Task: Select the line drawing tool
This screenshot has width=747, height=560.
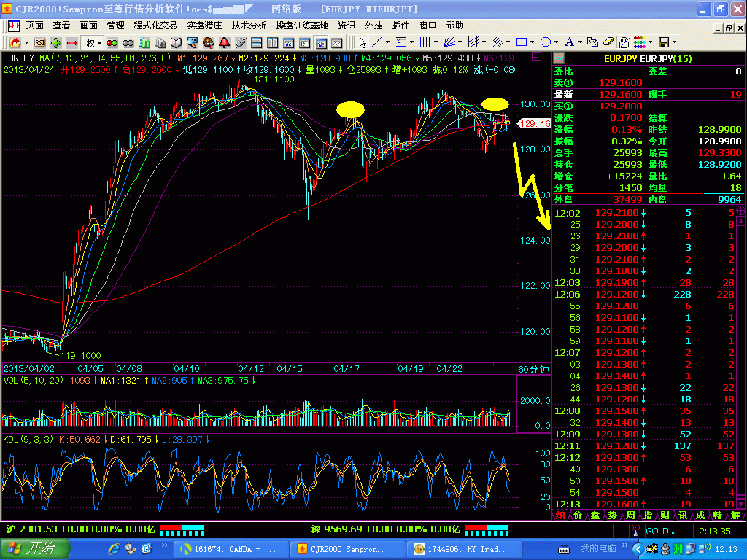Action: [377, 42]
